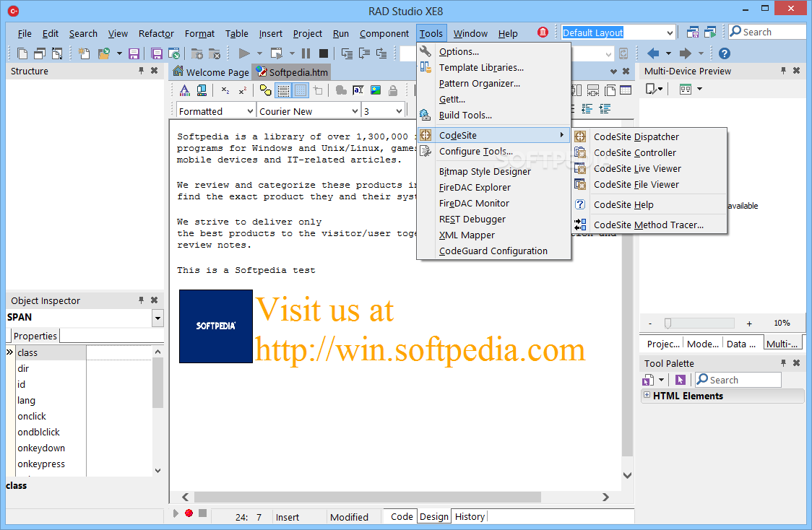Image resolution: width=812 pixels, height=530 pixels.
Task: Open the Refactor menu
Action: 156,33
